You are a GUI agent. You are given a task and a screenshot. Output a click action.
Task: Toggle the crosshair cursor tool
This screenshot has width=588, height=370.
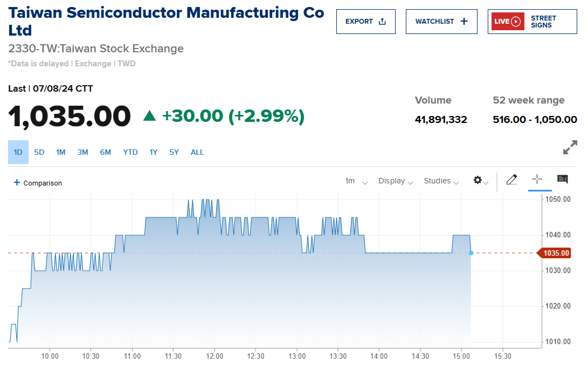537,180
